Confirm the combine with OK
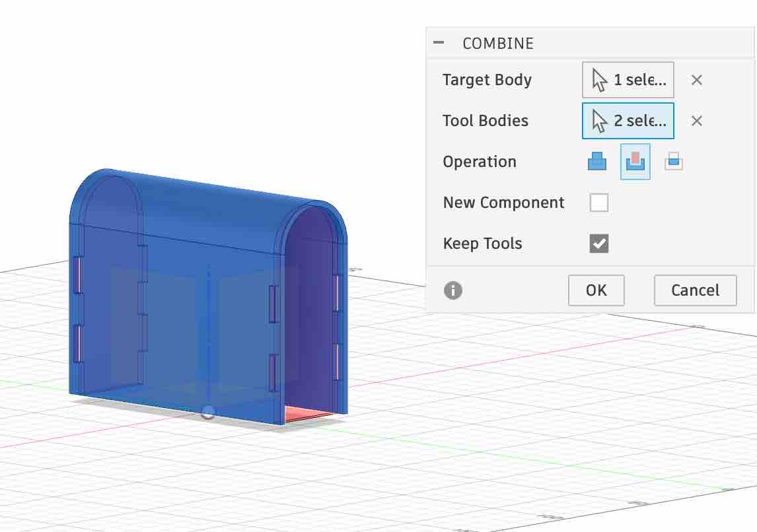The image size is (757, 532). [596, 290]
